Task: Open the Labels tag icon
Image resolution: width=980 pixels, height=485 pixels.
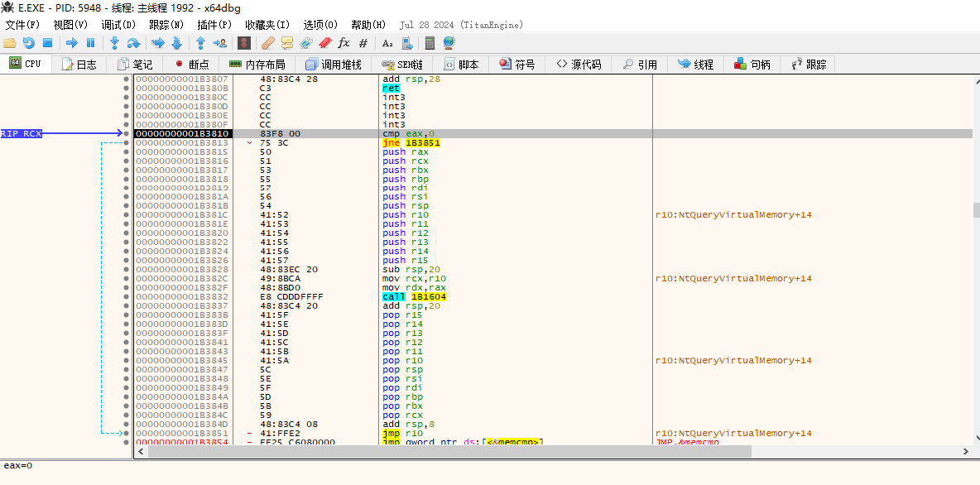Action: [x=305, y=43]
